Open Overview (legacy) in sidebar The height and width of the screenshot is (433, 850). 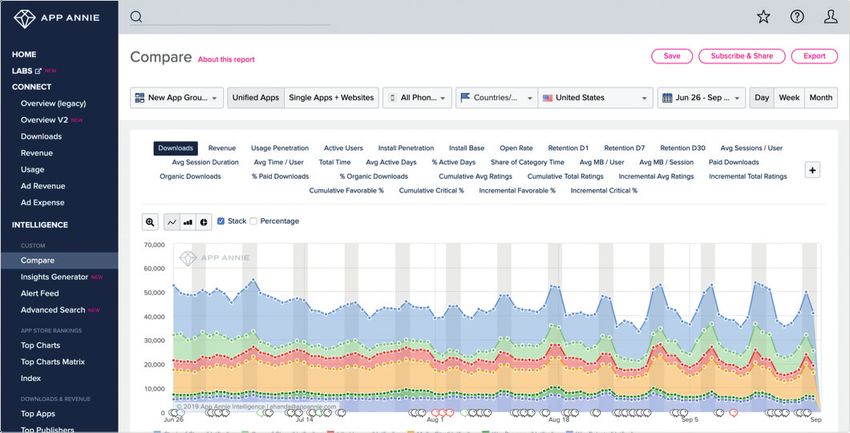point(53,103)
